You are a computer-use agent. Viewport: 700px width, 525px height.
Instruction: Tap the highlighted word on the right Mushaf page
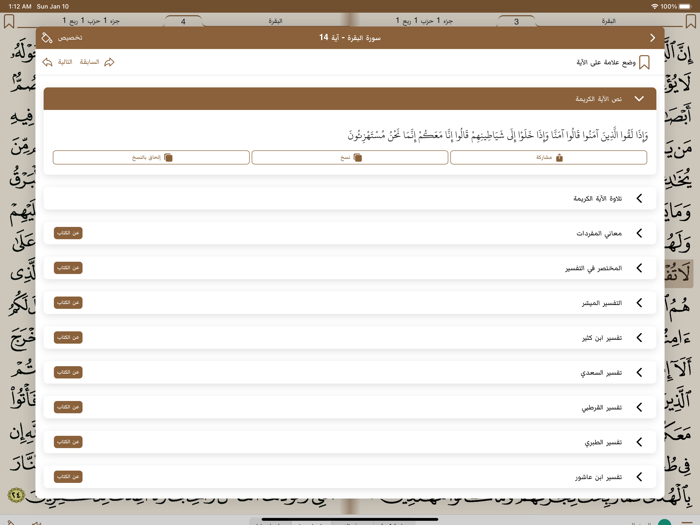coord(679,273)
